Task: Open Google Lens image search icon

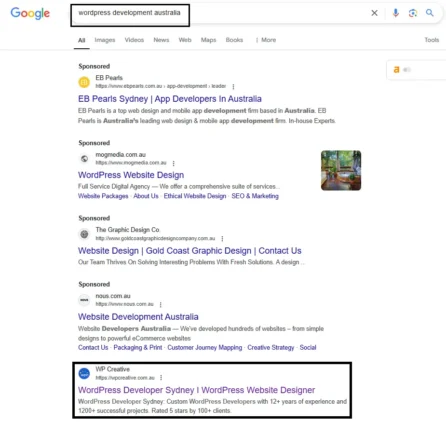Action: 413,13
